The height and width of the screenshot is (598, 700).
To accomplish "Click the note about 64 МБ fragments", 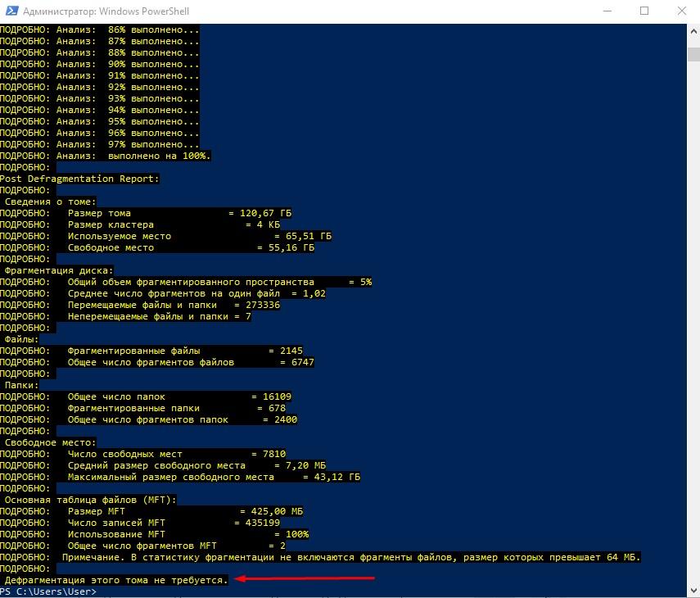I will [x=321, y=557].
